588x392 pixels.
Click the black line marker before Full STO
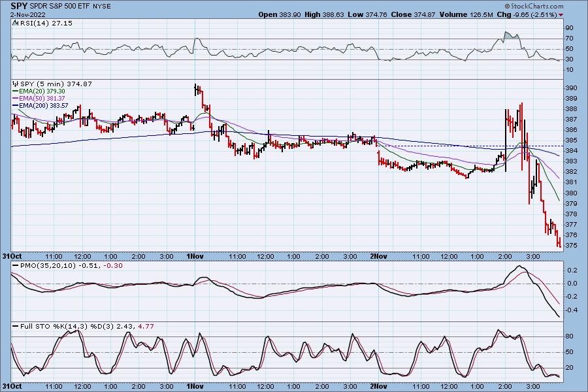16,327
